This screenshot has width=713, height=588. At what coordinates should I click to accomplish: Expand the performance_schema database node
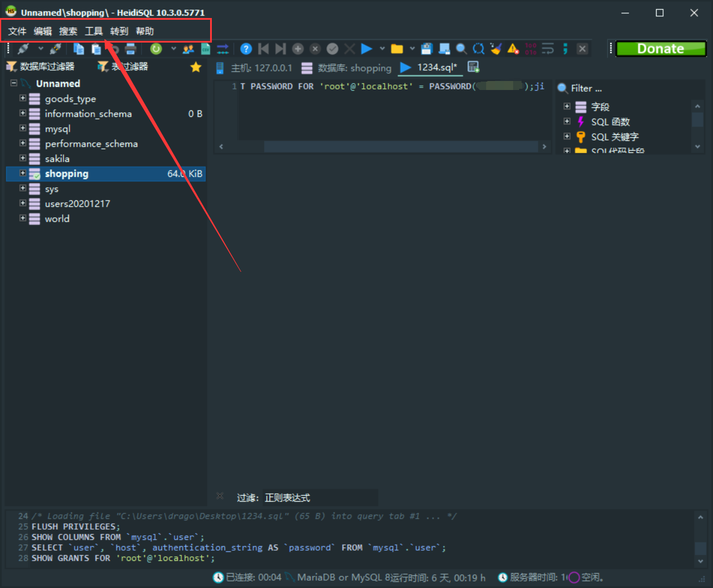pos(23,143)
